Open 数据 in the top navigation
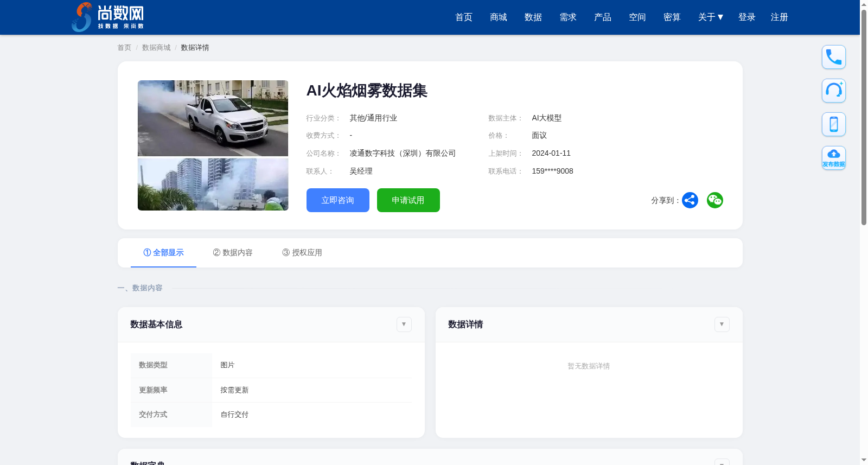Image resolution: width=868 pixels, height=465 pixels. click(533, 17)
